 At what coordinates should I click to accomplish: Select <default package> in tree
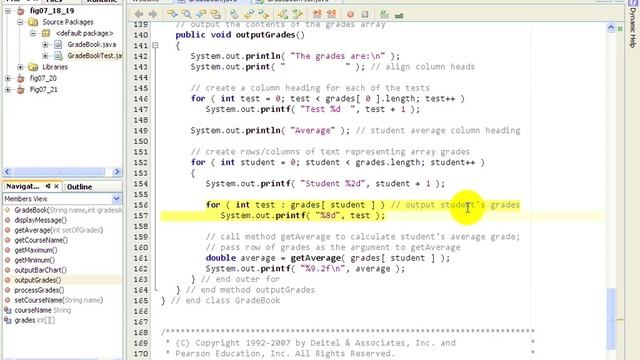click(x=84, y=33)
